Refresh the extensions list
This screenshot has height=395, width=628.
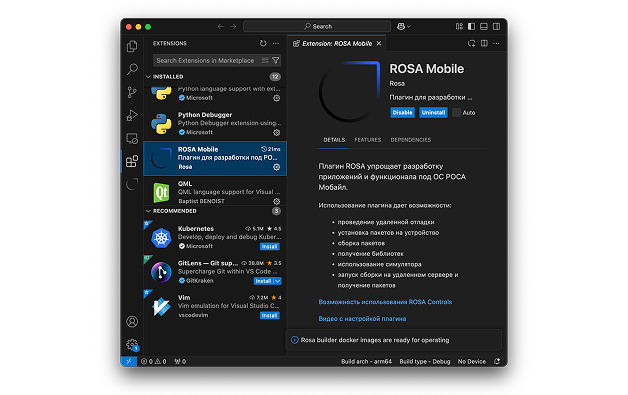pyautogui.click(x=263, y=43)
